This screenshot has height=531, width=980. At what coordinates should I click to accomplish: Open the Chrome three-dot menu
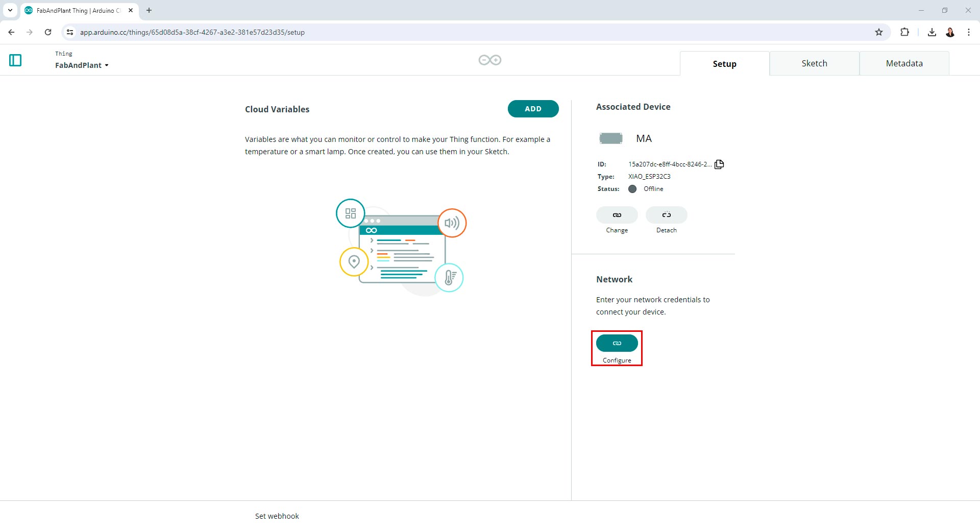tap(968, 32)
